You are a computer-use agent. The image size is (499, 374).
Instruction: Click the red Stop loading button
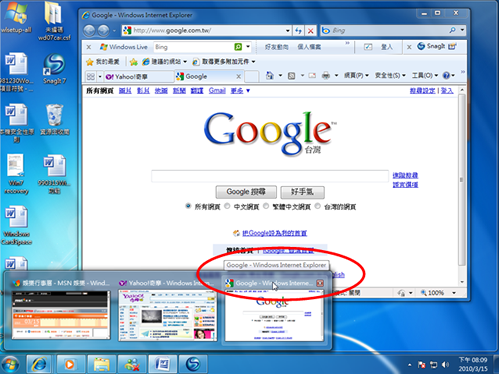[x=310, y=31]
